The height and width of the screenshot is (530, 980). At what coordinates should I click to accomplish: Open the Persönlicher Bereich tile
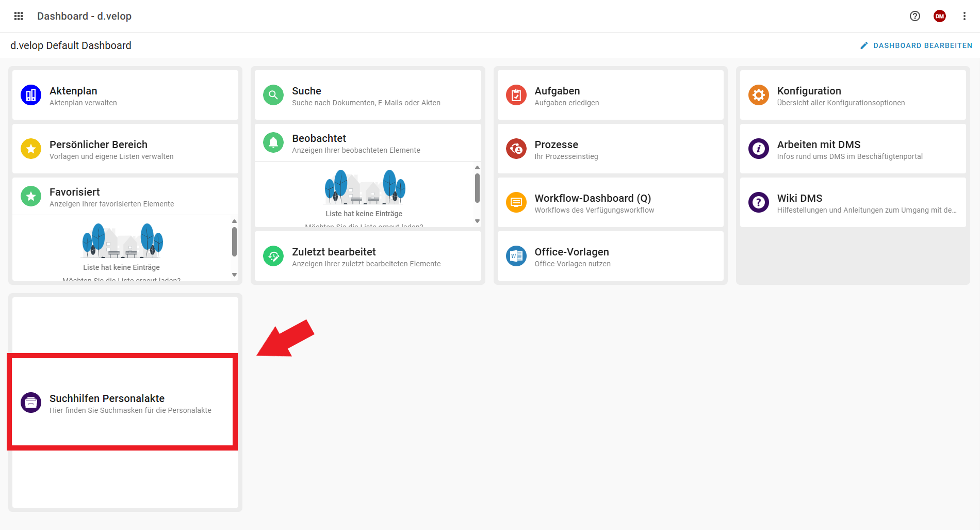click(x=125, y=149)
